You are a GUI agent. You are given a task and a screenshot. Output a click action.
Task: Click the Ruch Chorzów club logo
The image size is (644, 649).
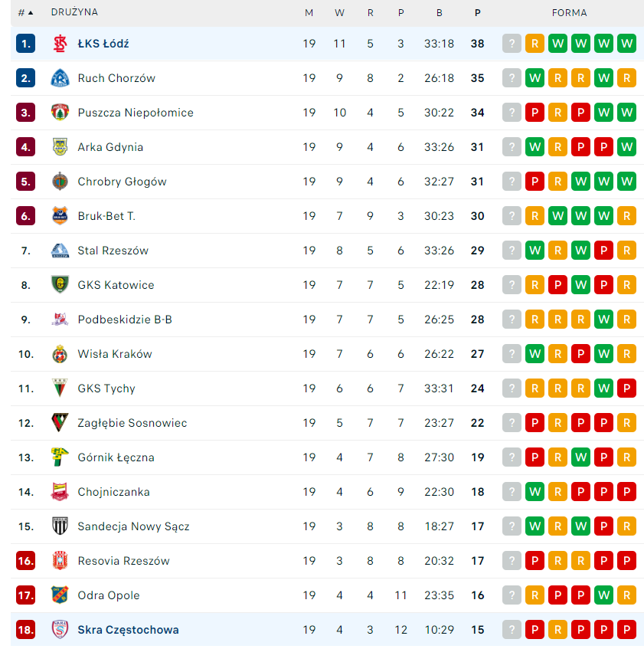click(x=60, y=78)
